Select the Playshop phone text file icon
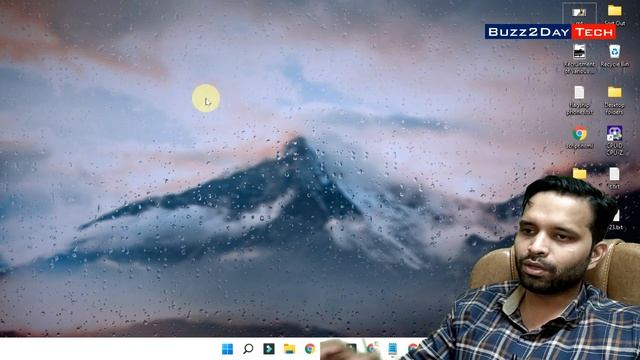Image resolution: width=640 pixels, height=360 pixels. pyautogui.click(x=579, y=100)
